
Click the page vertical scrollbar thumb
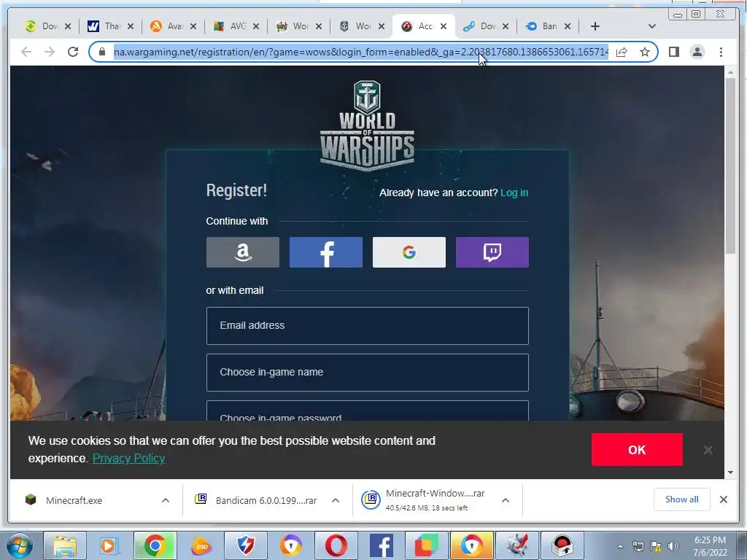click(x=730, y=166)
